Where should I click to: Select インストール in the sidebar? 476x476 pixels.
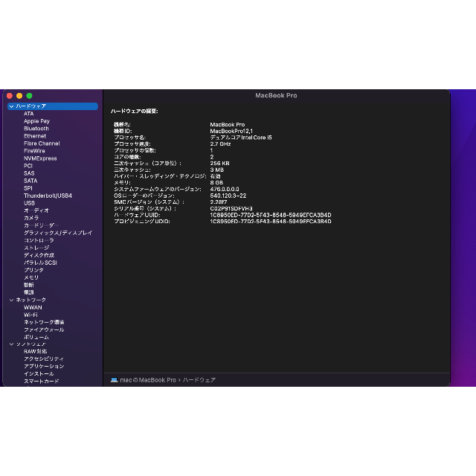(x=39, y=373)
